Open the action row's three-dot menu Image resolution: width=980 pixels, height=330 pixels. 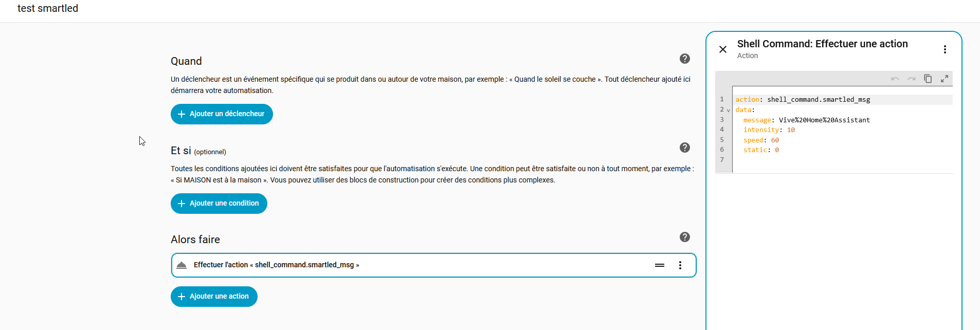680,265
